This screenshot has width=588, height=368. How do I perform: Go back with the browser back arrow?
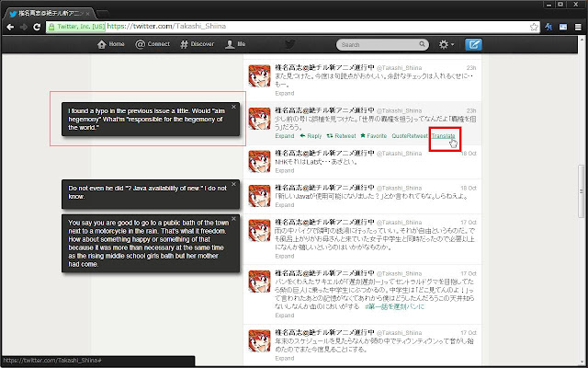(10, 27)
